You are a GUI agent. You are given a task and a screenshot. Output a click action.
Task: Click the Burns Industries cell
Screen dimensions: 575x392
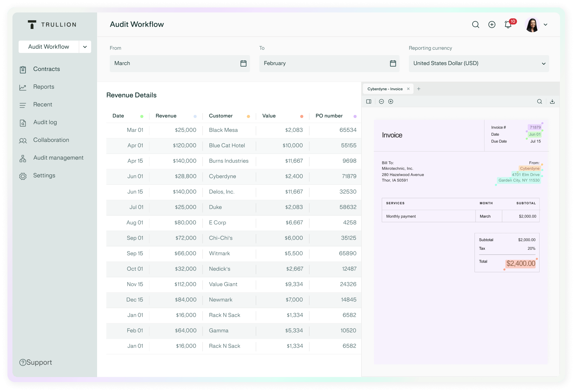click(x=229, y=161)
